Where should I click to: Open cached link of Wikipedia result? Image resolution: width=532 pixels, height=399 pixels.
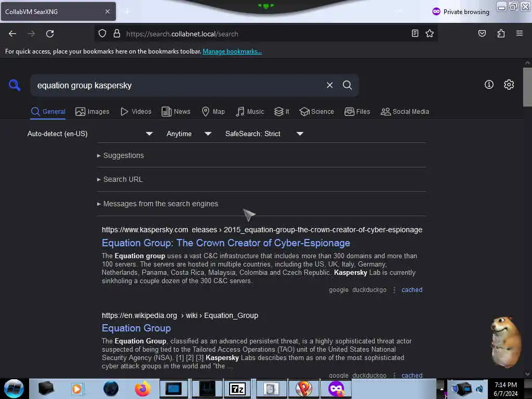coord(412,376)
